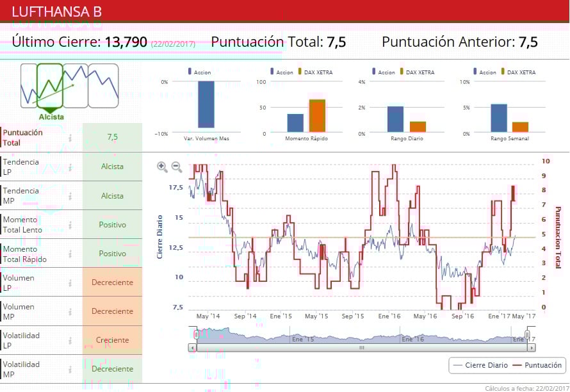Click Positivo value for Momento Total Lento

[112, 225]
